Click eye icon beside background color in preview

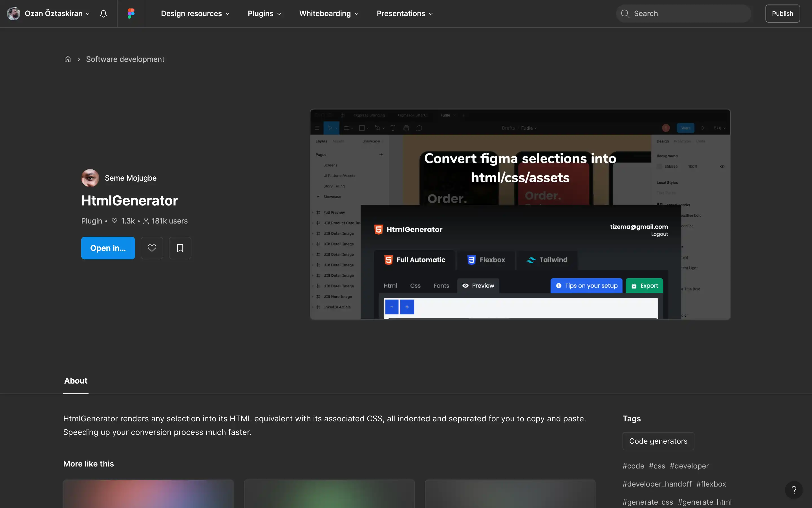[x=722, y=166]
